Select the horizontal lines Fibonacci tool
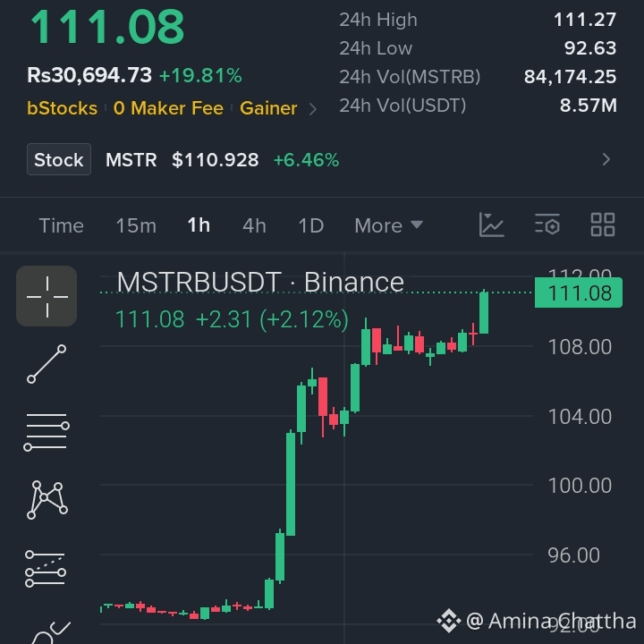This screenshot has width=644, height=644. click(x=47, y=432)
